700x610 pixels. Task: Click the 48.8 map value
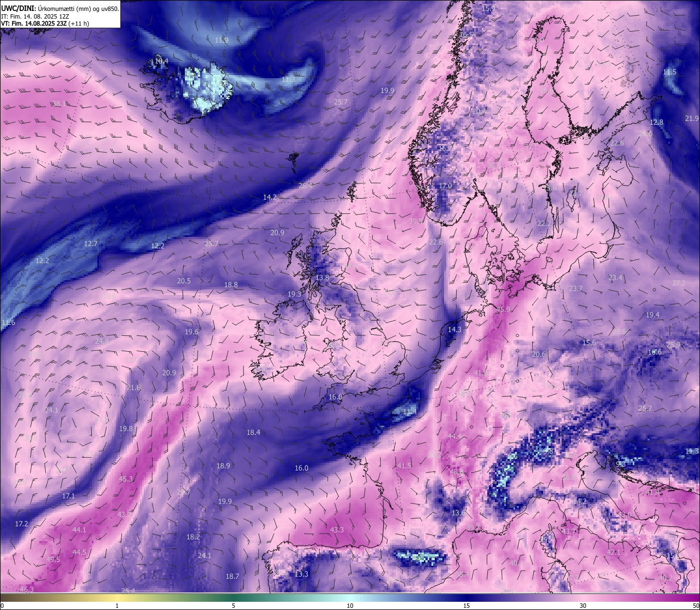[x=457, y=471]
